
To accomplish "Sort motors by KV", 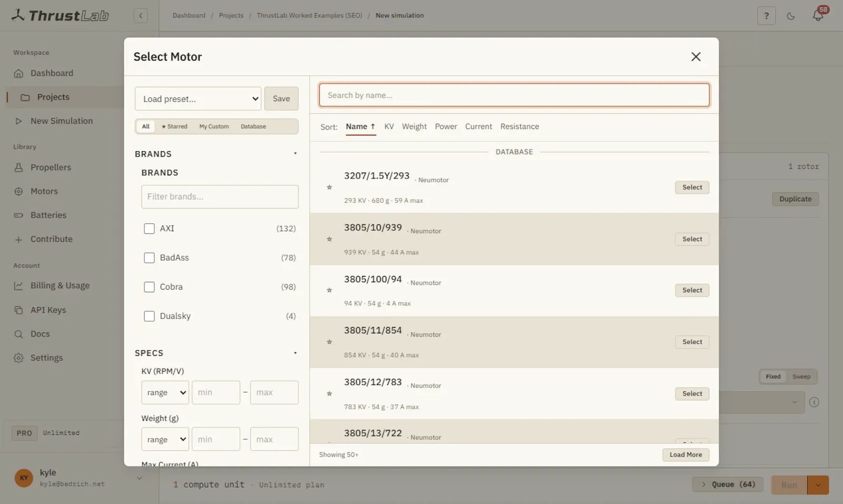I will coord(389,126).
